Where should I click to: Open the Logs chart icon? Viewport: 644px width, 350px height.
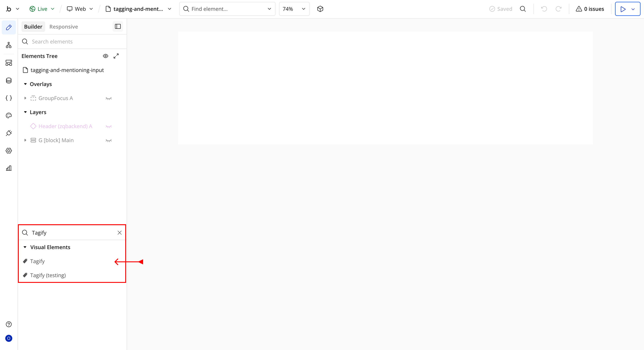point(9,168)
